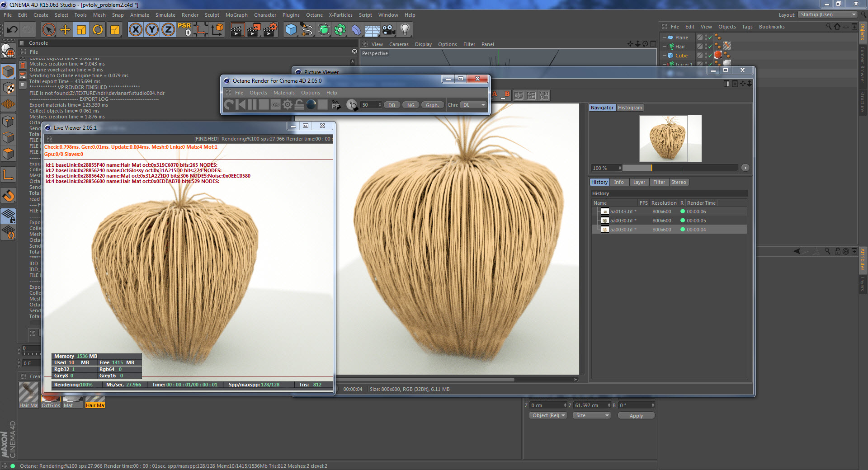
Task: Toggle the Z axis lock
Action: click(168, 30)
